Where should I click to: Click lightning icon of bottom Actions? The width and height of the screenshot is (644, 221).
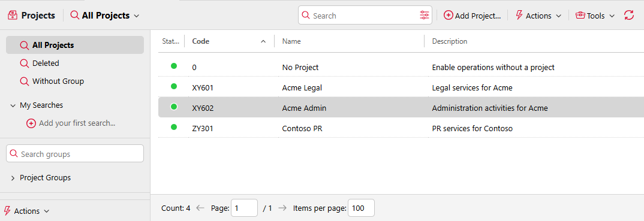[x=7, y=211]
